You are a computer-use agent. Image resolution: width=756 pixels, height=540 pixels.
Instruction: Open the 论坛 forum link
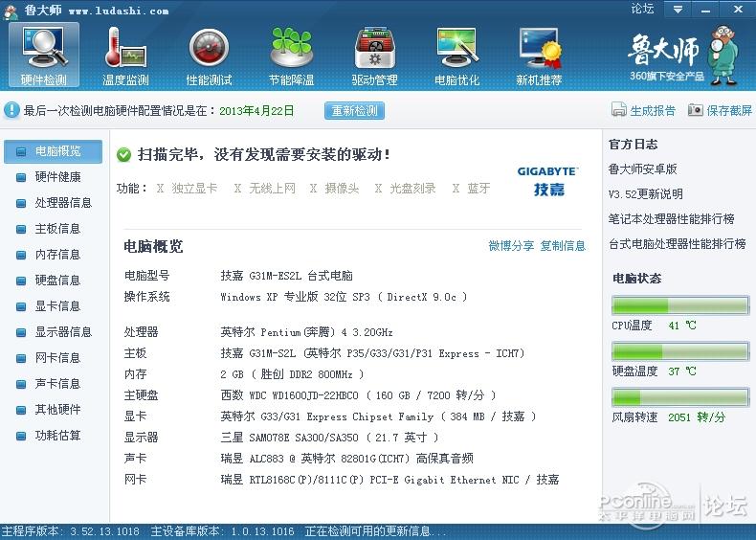point(642,9)
